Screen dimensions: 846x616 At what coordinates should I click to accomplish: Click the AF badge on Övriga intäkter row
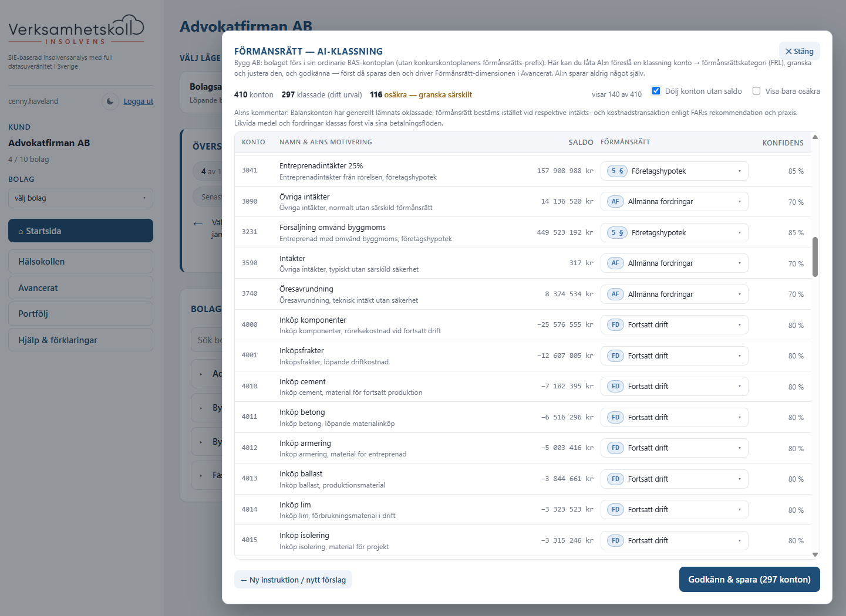pos(615,202)
